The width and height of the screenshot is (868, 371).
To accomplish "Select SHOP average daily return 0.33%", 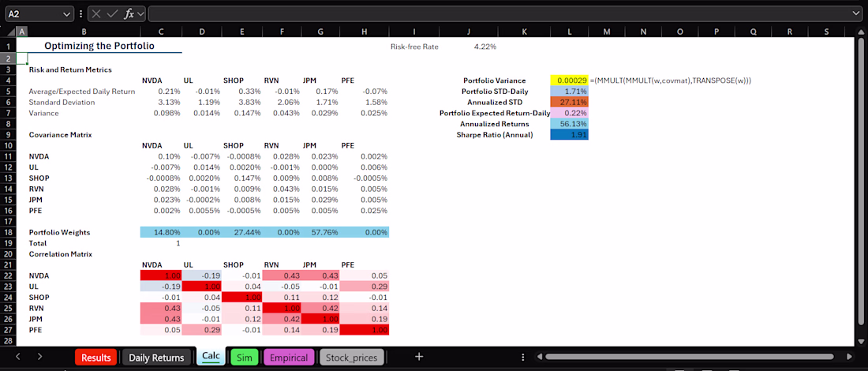I will [242, 92].
